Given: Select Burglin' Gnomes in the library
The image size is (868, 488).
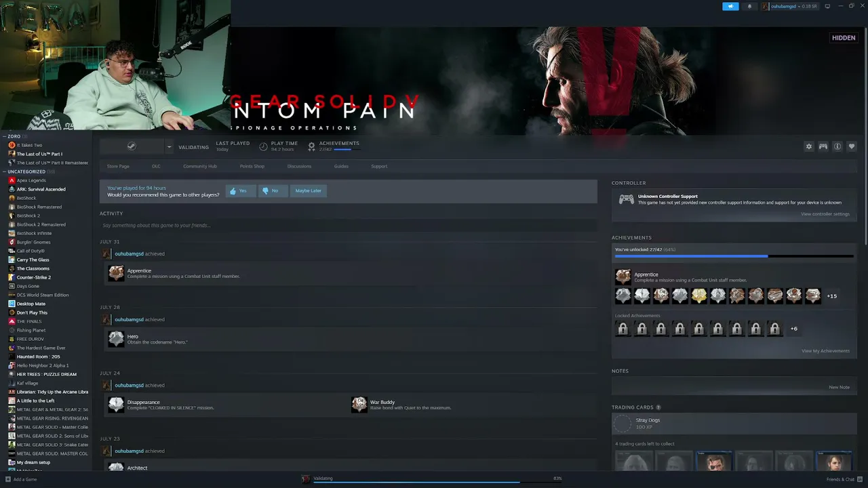Looking at the screenshot, I should click(x=33, y=242).
